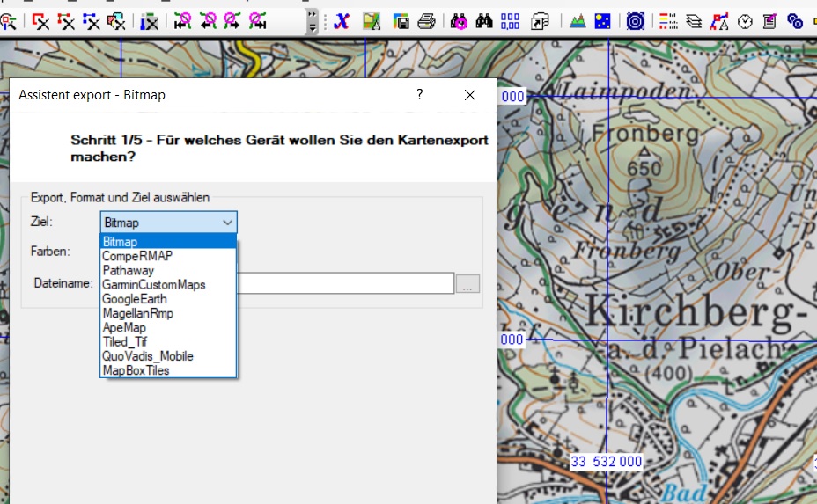The height and width of the screenshot is (504, 817).
Task: Click the blue-red X icon in toolbar
Action: pyautogui.click(x=342, y=21)
